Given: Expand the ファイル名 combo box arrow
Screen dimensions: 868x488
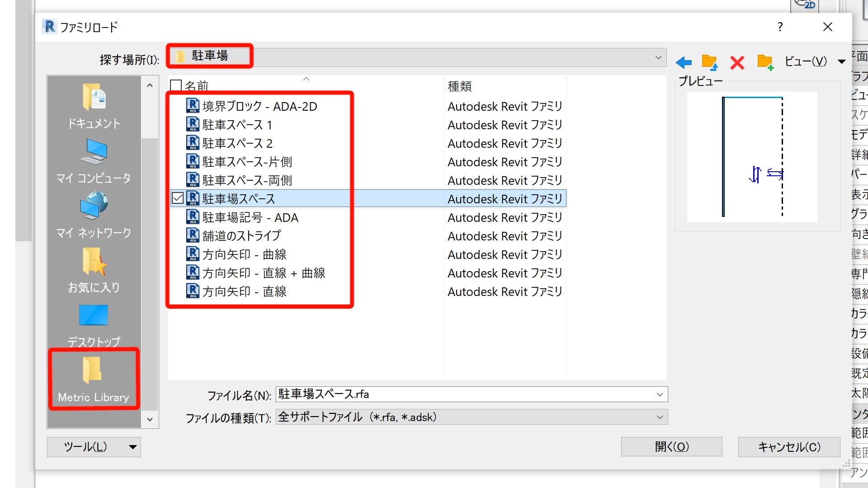Looking at the screenshot, I should pos(660,394).
